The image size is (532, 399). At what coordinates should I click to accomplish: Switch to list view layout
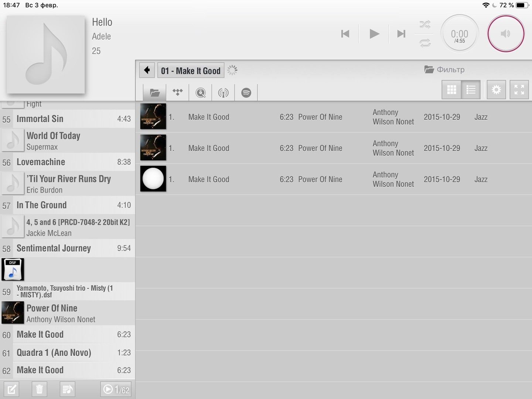(x=471, y=89)
